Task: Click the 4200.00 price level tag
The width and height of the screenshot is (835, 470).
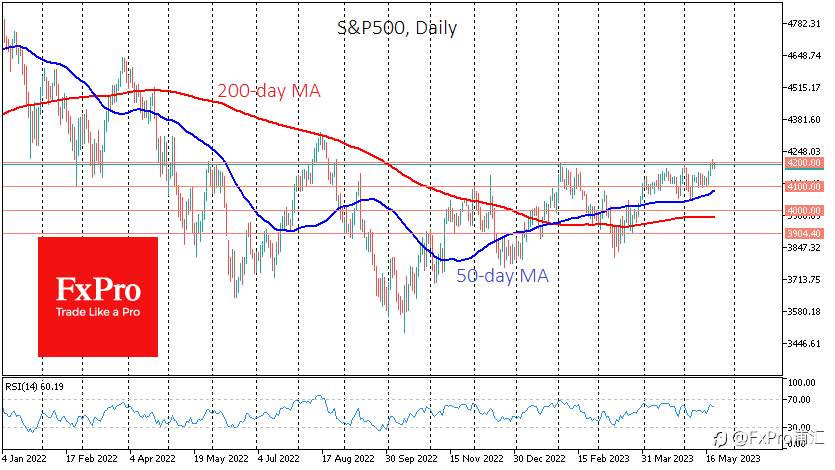Action: point(804,163)
